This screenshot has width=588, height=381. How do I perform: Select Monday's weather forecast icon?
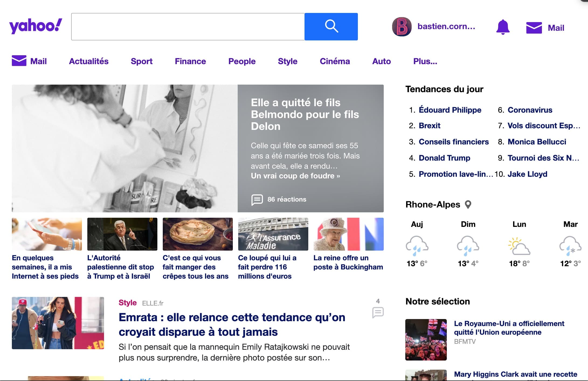point(519,246)
